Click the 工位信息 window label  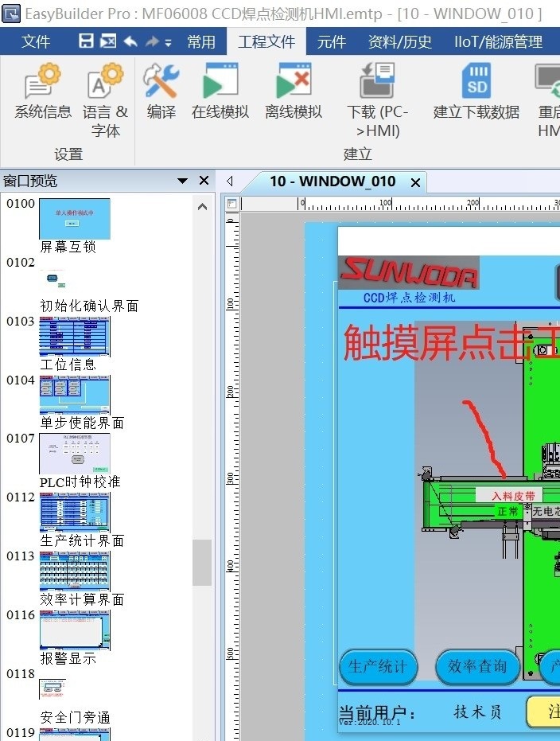68,365
